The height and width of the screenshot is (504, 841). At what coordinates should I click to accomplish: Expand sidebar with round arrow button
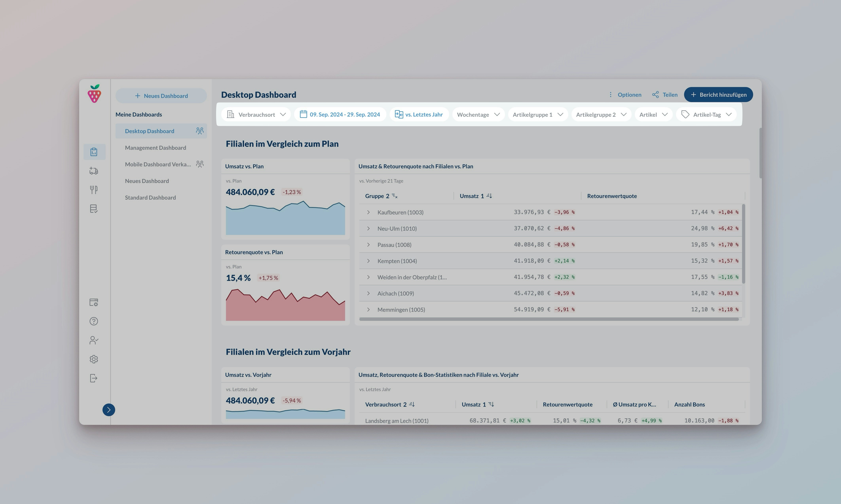pos(109,410)
